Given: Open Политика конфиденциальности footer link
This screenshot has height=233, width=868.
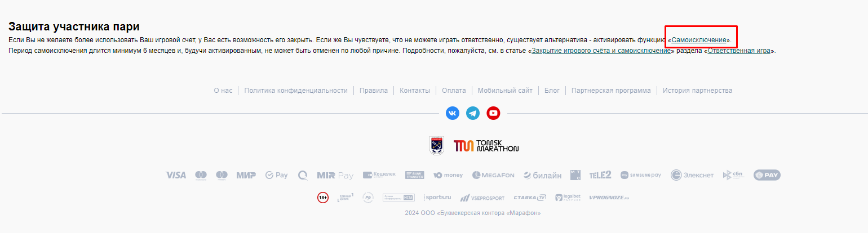Looking at the screenshot, I should (296, 91).
